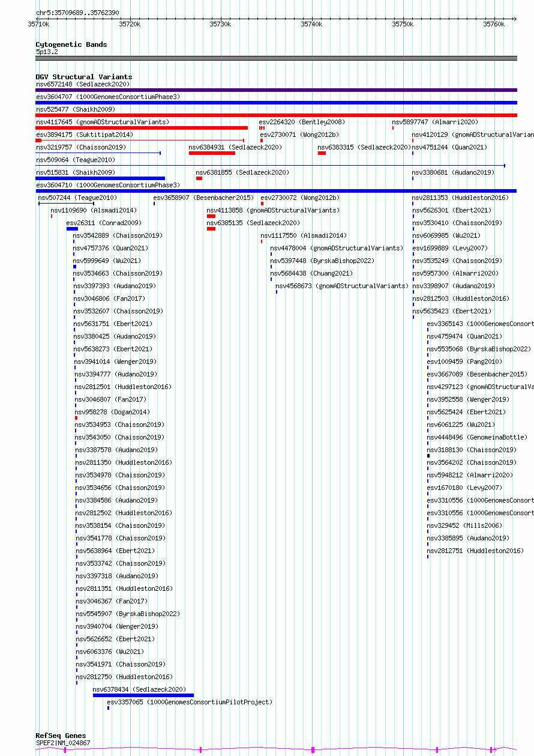Click the esv26311 (Conrad2009) label
The width and height of the screenshot is (534, 756).
pos(104,223)
